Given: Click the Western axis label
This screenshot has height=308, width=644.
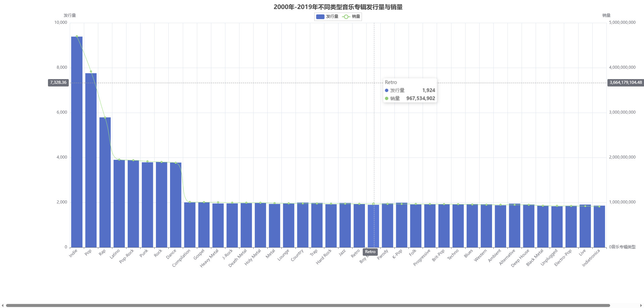Looking at the screenshot, I should pyautogui.click(x=480, y=255).
